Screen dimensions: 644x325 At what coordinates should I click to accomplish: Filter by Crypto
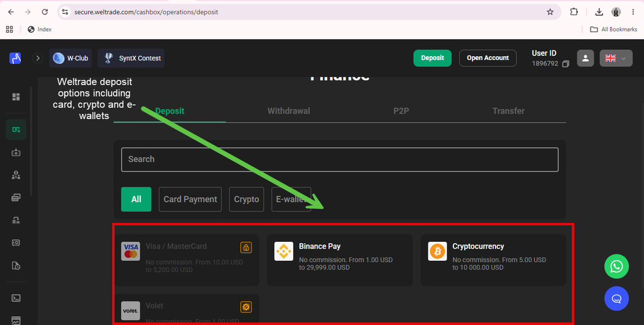tap(247, 199)
